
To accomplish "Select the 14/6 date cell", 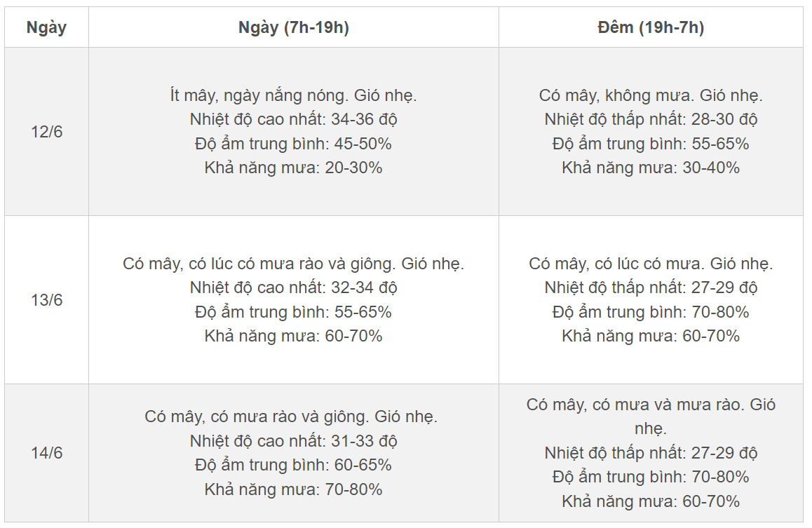I will pyautogui.click(x=46, y=452).
